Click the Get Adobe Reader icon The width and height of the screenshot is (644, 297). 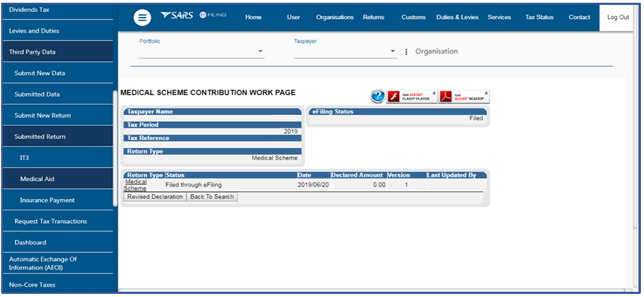coord(464,96)
